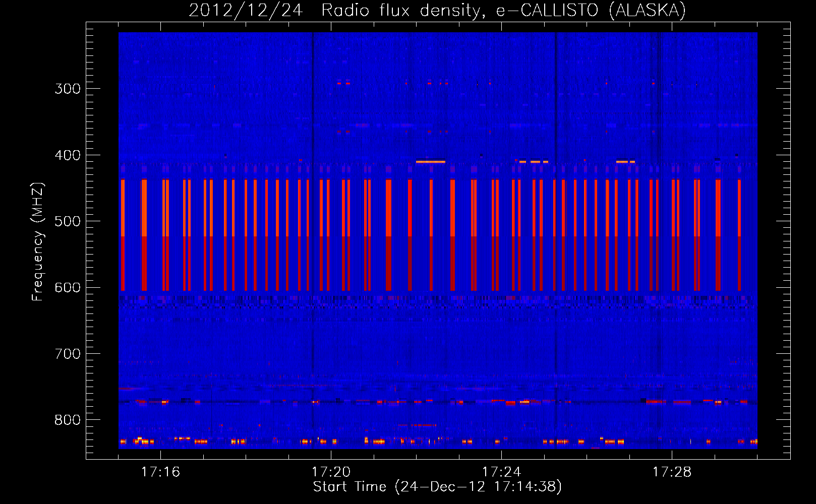Click the 17:24 time tick label
Viewport: 816px width, 504px height.
click(x=501, y=472)
